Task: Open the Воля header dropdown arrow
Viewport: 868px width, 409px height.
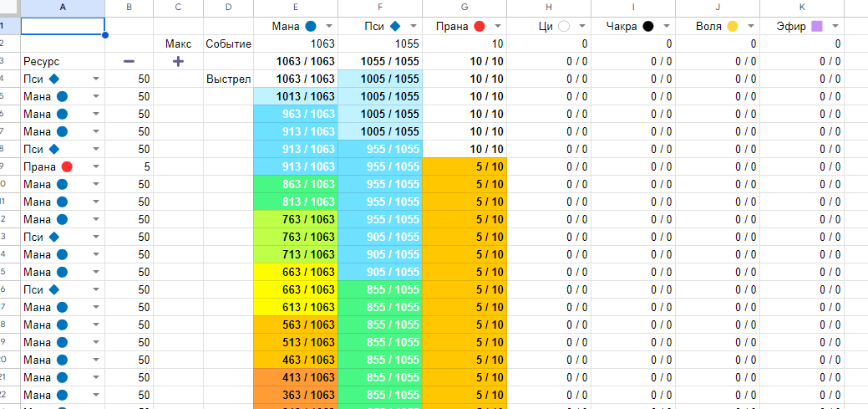Action: pyautogui.click(x=749, y=27)
